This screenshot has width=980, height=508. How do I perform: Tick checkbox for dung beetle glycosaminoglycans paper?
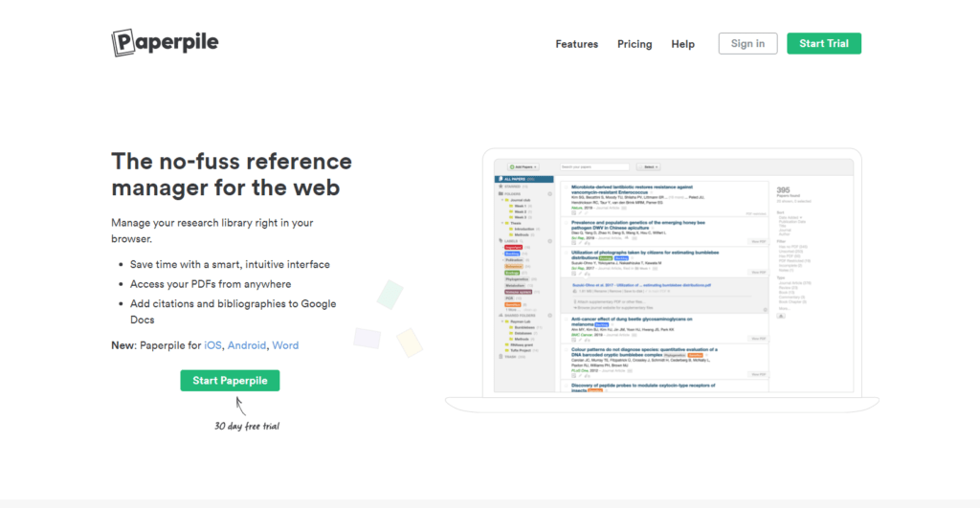(565, 319)
